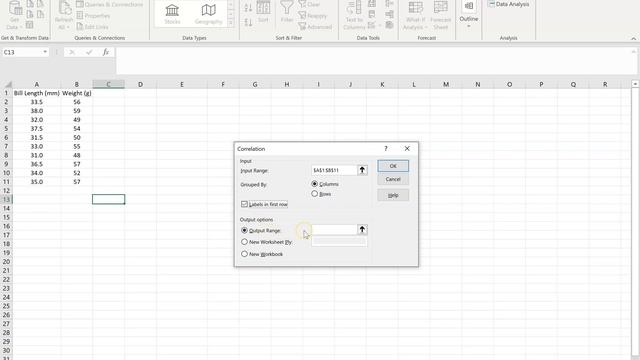Open the Name Box dropdown arrow

point(45,52)
